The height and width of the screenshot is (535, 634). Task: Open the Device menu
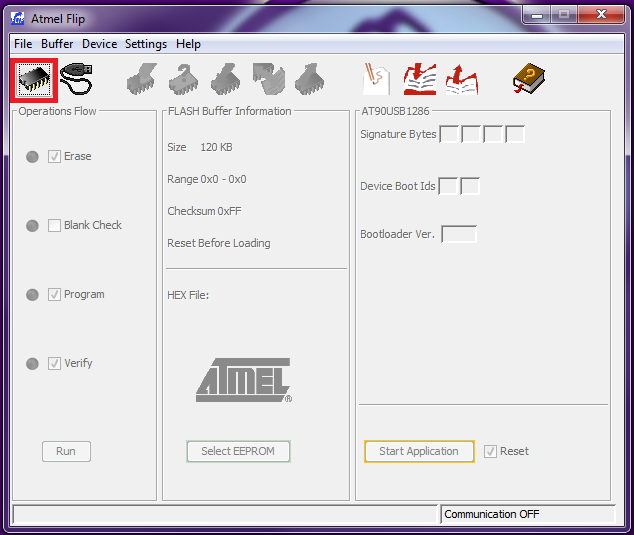pos(99,44)
